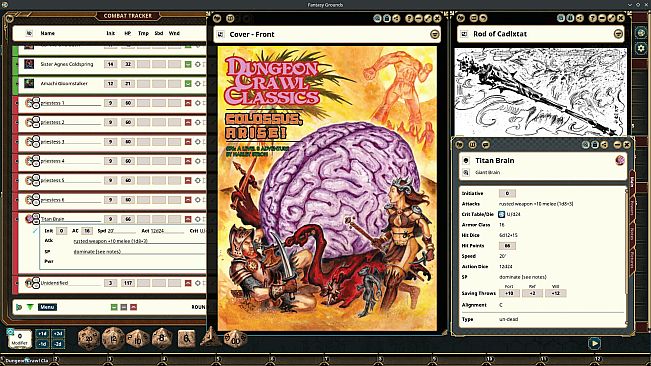Click help icon in Rod of Cadixtat window
Screen dimensions: 651x366
[592, 18]
